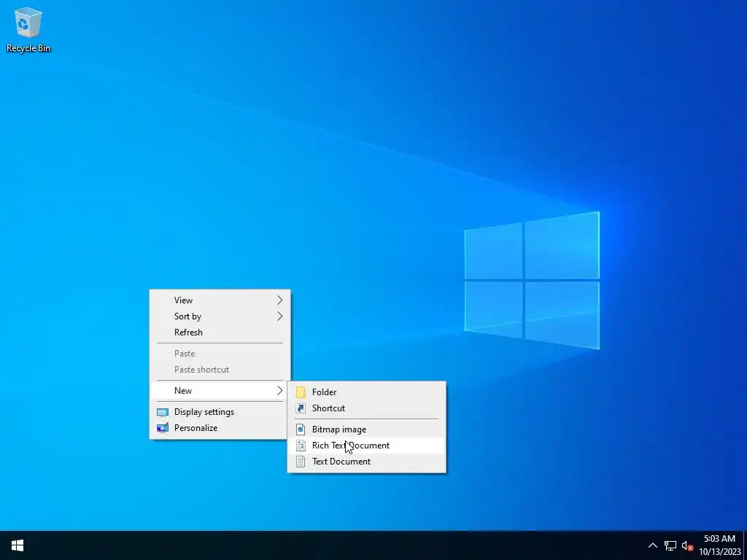Viewport: 747px width, 560px height.
Task: Click the arrow beside New
Action: click(x=279, y=391)
